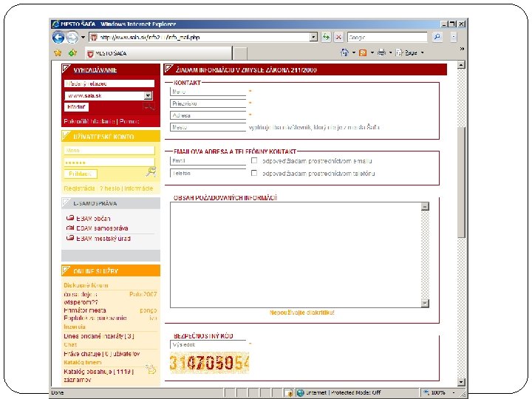532x399 pixels.
Task: Open the search provider options dropdown
Action: [454, 37]
